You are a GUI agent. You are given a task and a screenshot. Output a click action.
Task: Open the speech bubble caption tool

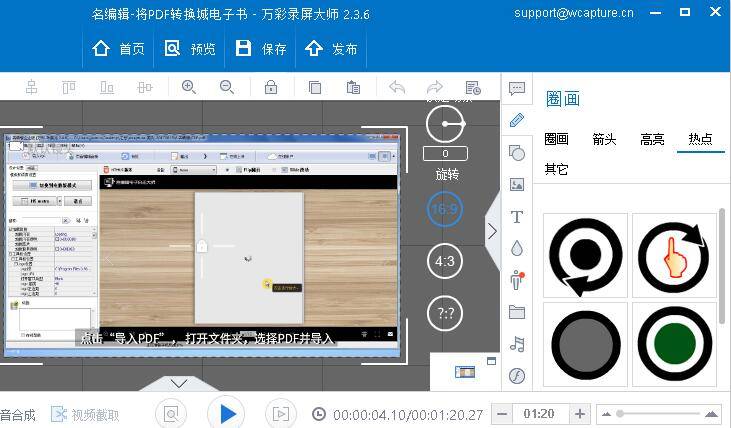coord(517,89)
